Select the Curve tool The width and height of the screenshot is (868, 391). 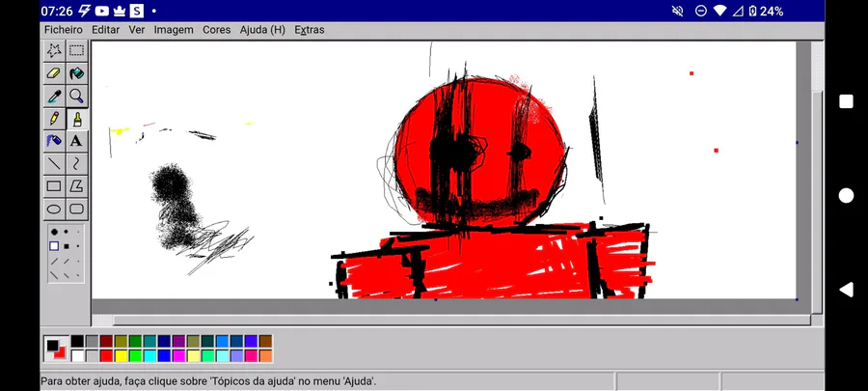[x=76, y=163]
